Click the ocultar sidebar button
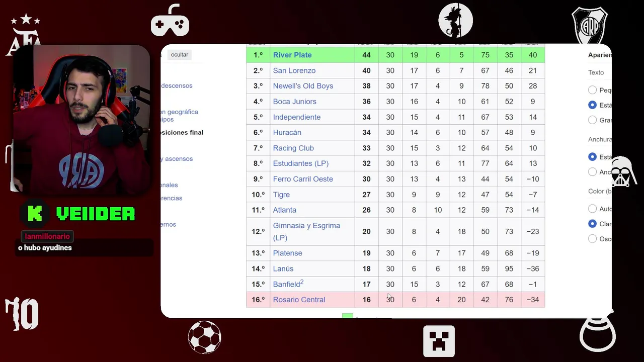 (179, 55)
